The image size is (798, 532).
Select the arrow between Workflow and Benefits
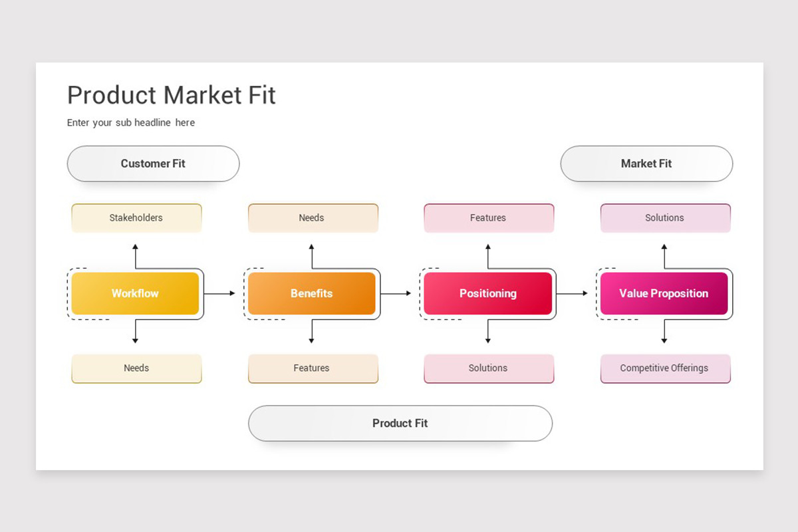pyautogui.click(x=219, y=293)
